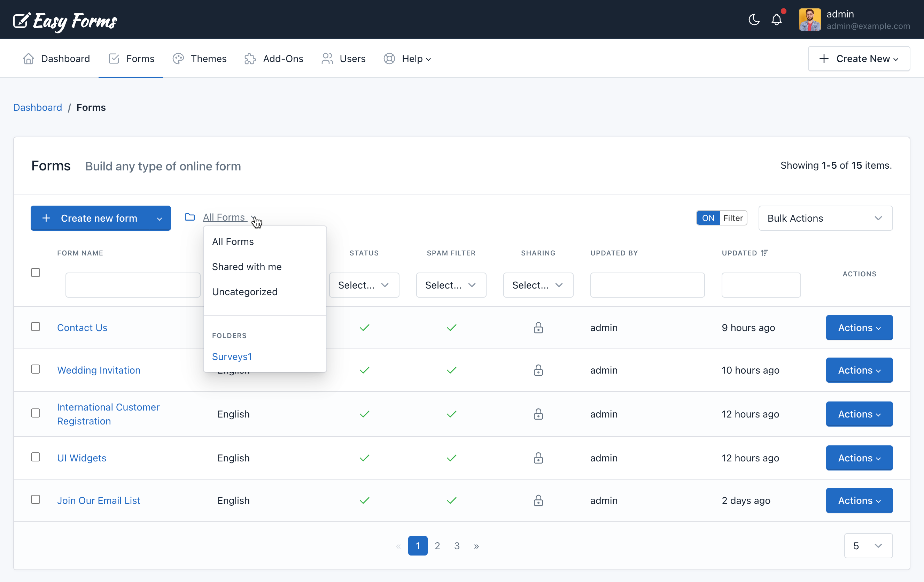Go to page 2 of the forms list
The width and height of the screenshot is (924, 582).
coord(437,545)
